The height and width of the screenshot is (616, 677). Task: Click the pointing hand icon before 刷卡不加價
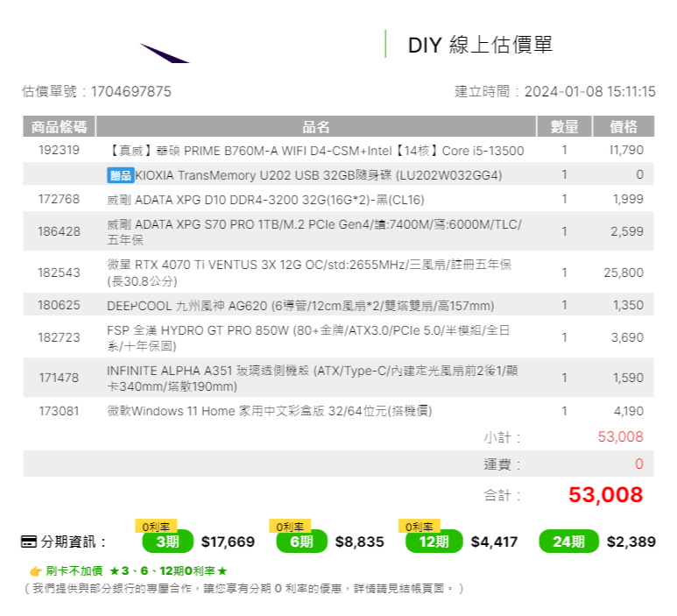click(x=35, y=571)
